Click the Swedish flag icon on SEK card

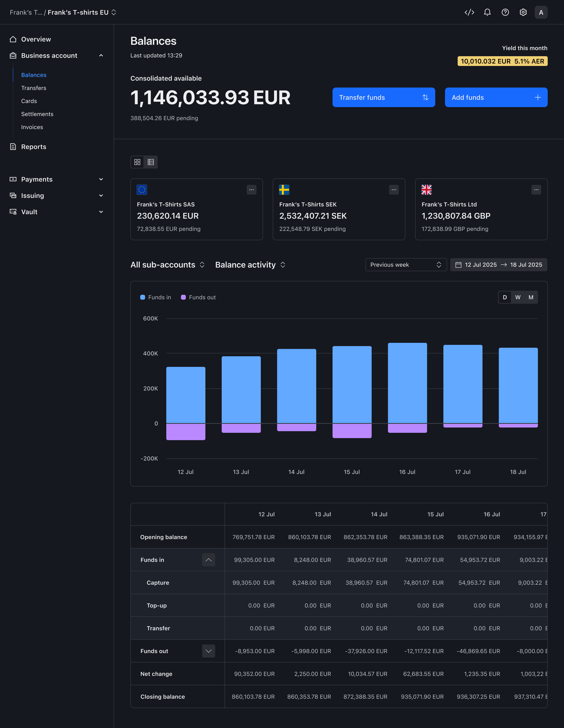point(284,190)
